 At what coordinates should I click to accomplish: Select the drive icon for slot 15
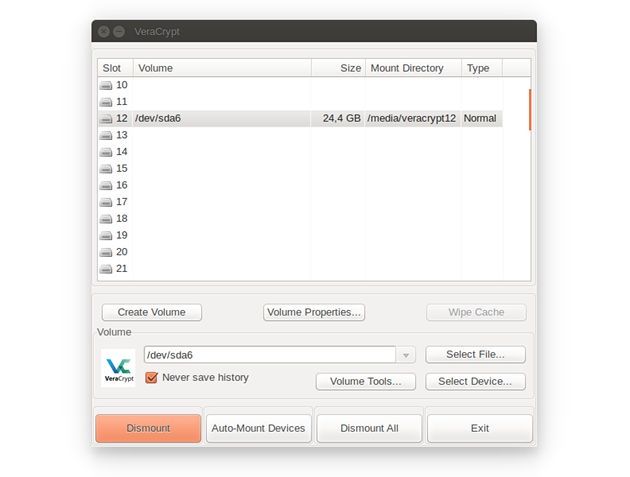point(106,169)
